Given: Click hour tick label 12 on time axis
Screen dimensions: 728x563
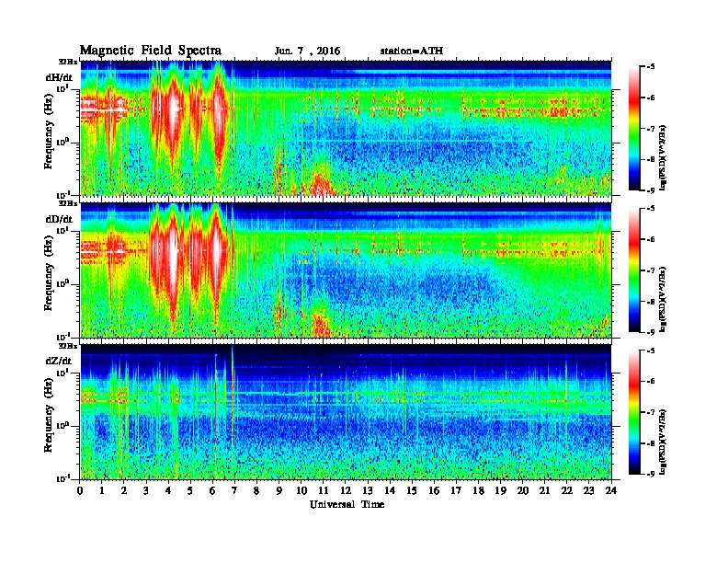Looking at the screenshot, I should point(346,490).
